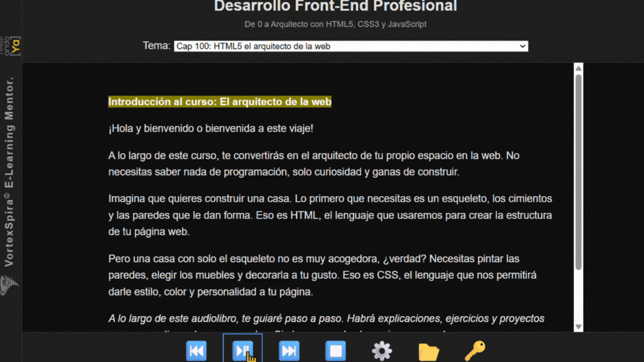Image resolution: width=644 pixels, height=362 pixels.
Task: Click the scrollbar up arrow
Action: 579,69
